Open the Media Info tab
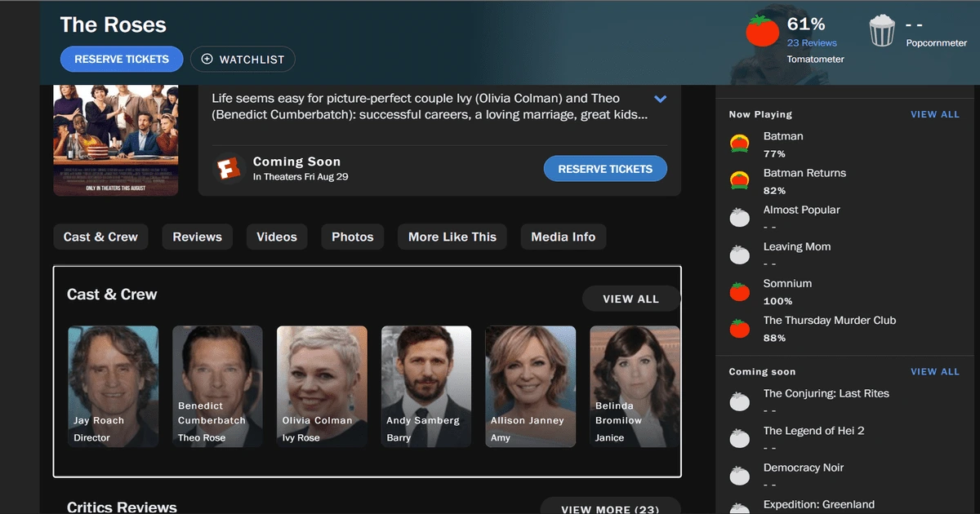The height and width of the screenshot is (514, 980). 563,237
